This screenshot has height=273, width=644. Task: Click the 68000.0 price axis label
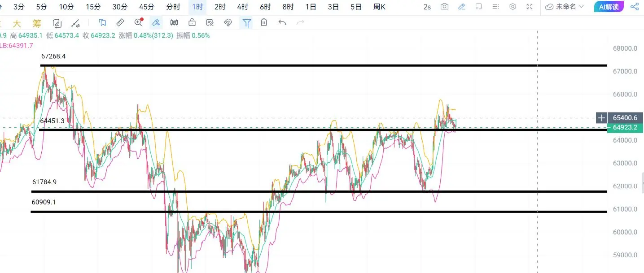pos(625,48)
